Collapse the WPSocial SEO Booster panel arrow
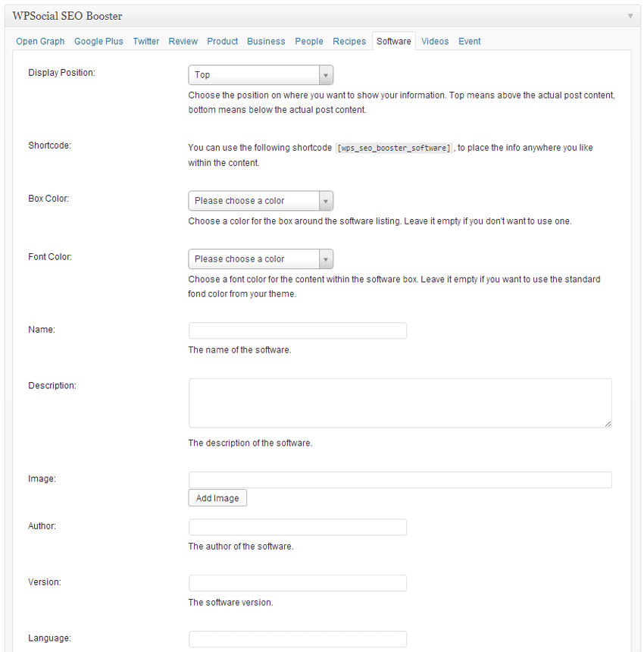The height and width of the screenshot is (652, 644). coord(630,16)
